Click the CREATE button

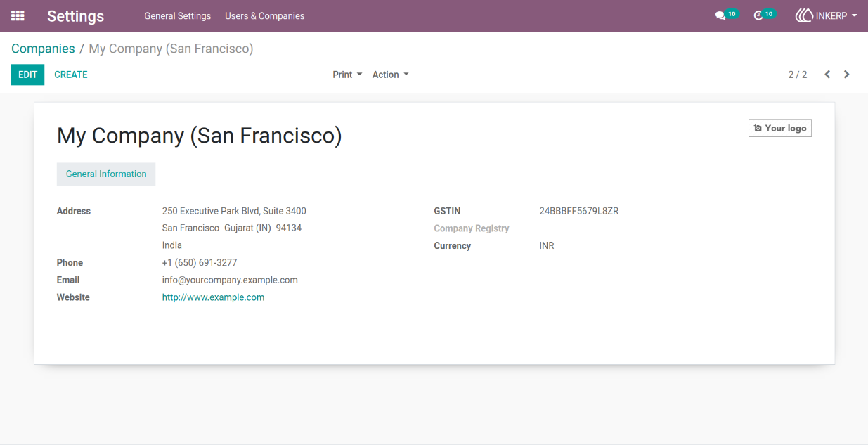point(71,75)
